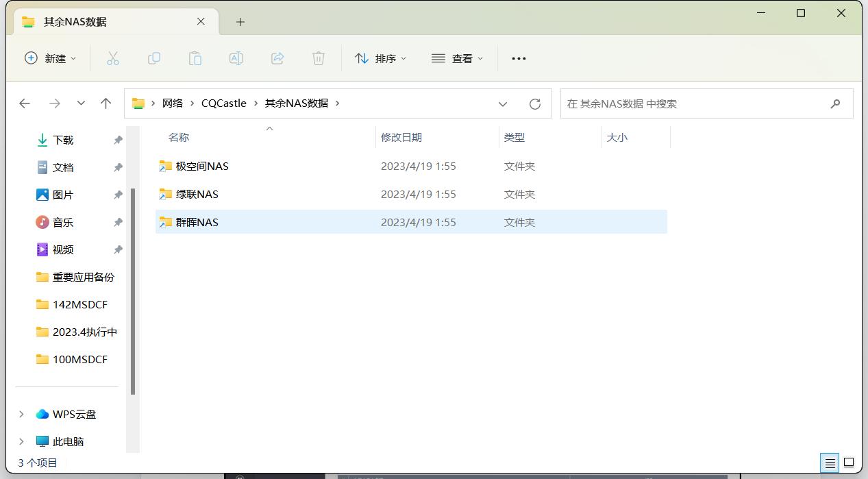The width and height of the screenshot is (868, 479).
Task: Click the Copy icon on the toolbar
Action: point(154,58)
